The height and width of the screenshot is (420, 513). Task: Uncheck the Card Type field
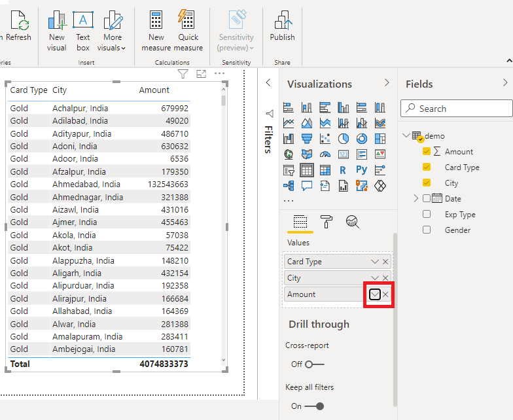click(x=427, y=167)
